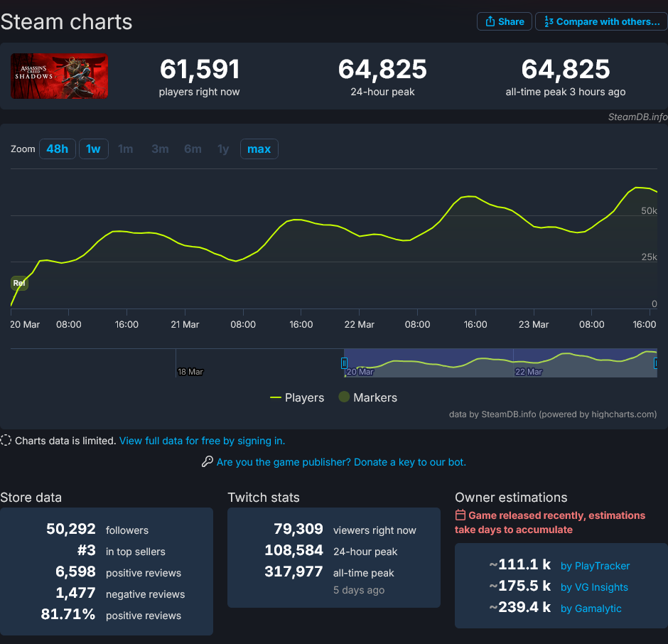Click the 81.71% positive reviews value

click(x=68, y=614)
